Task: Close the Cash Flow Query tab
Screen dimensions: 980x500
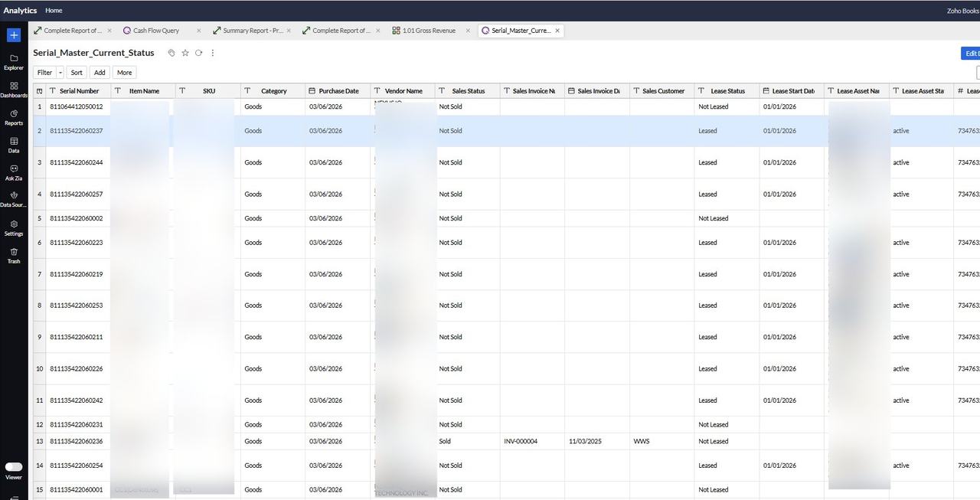Action: pos(199,31)
